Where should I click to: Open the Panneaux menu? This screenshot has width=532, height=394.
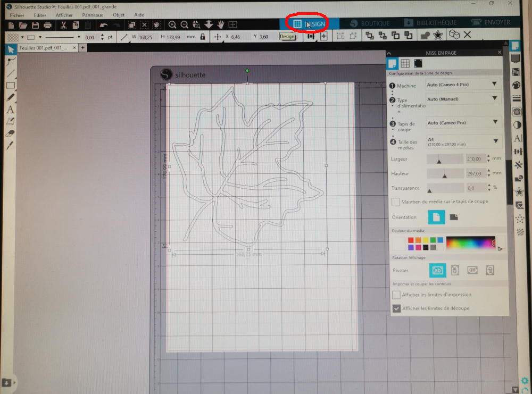click(92, 15)
